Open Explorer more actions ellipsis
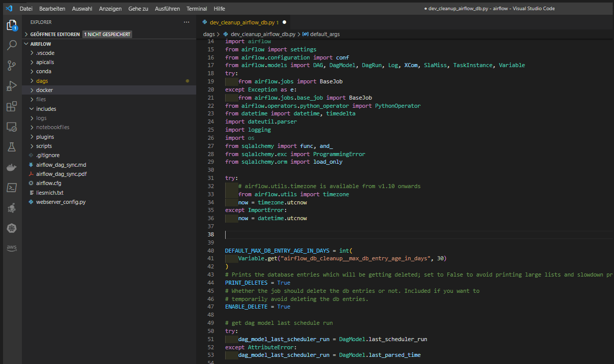The image size is (614, 364). (x=187, y=22)
